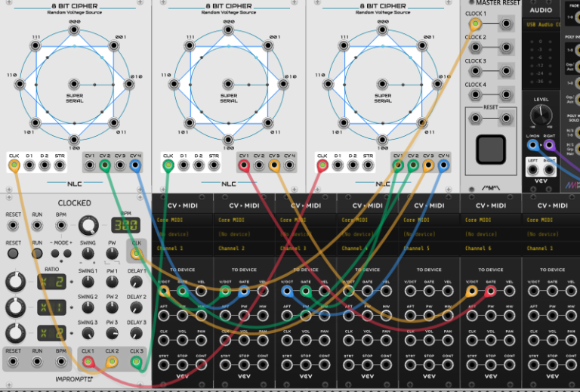Open USB Audio device selector on Audio module
The image size is (580, 392).
point(542,25)
